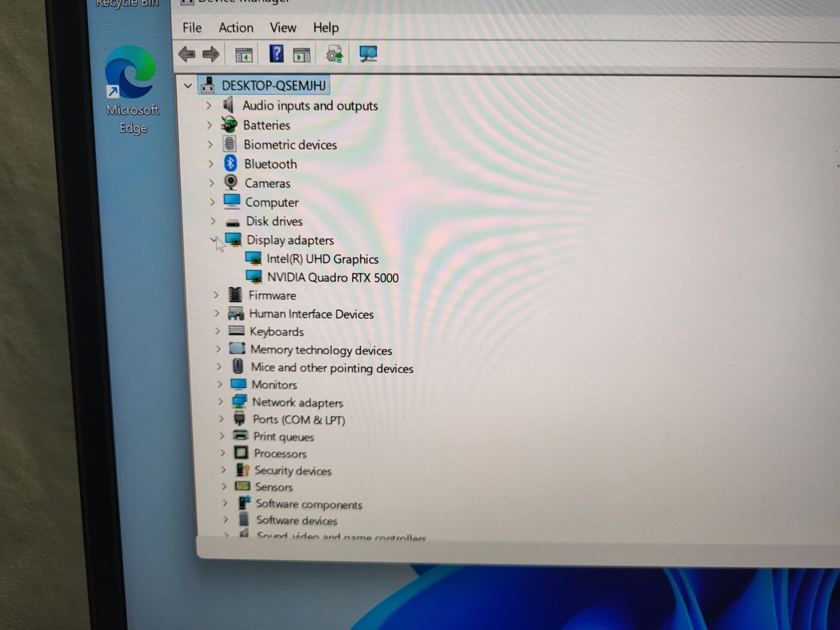Click the printer icon for Print queues
This screenshot has width=840, height=630.
(240, 435)
